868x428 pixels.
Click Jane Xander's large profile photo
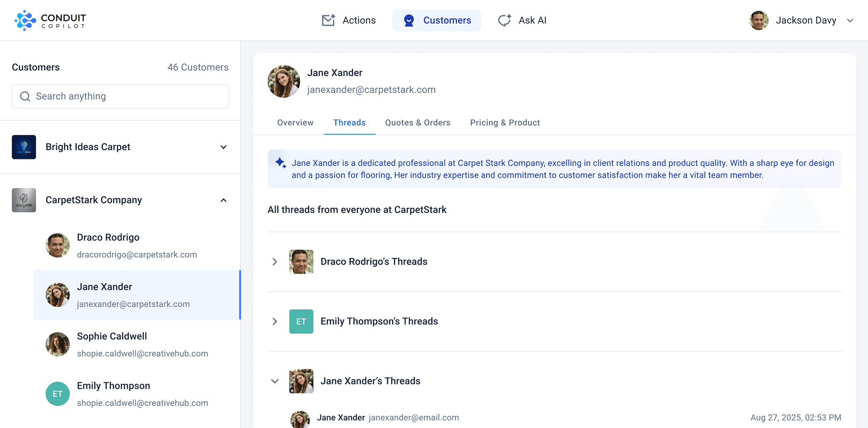[284, 82]
